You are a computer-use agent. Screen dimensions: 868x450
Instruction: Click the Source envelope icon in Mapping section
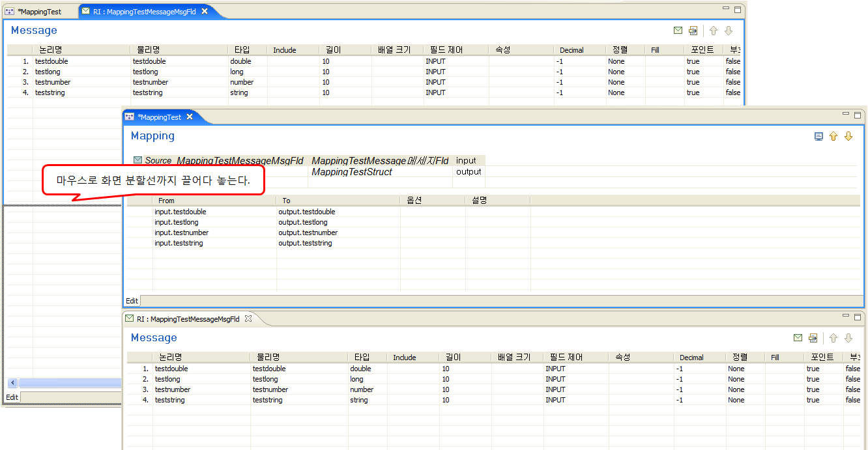point(137,160)
